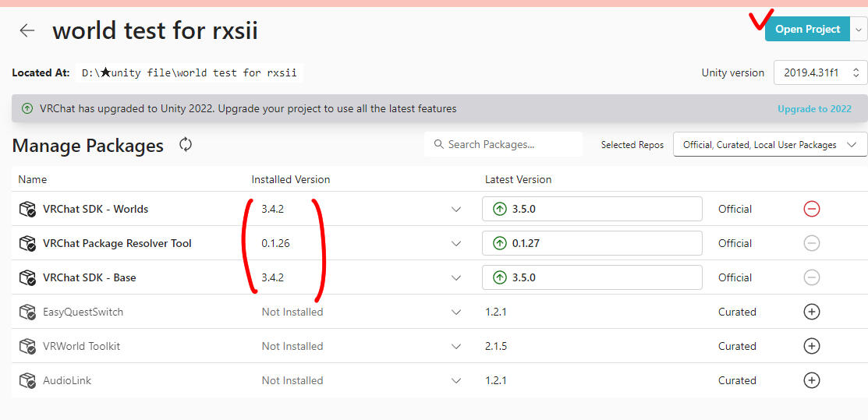Click the VRChat Package Resolver Tool package icon

point(27,243)
